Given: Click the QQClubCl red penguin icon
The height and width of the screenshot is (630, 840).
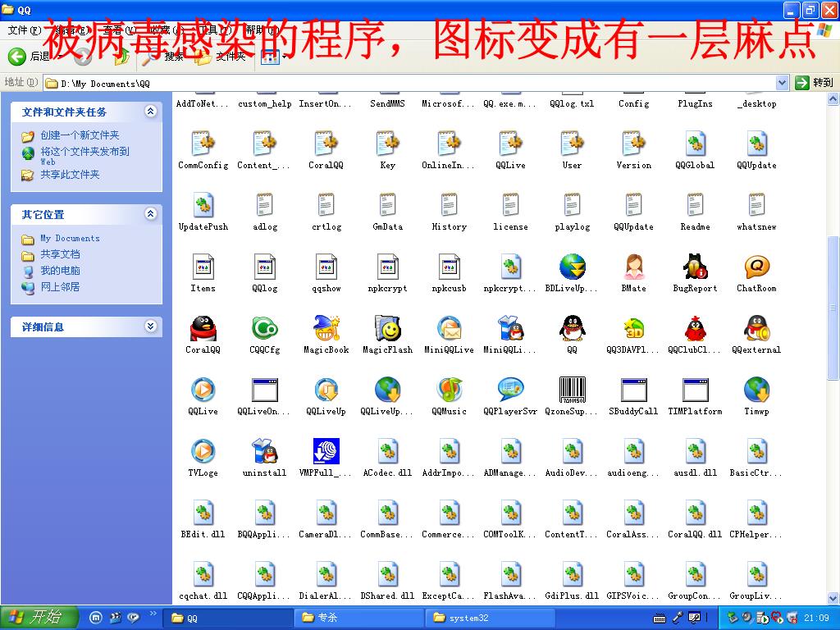Looking at the screenshot, I should click(696, 328).
